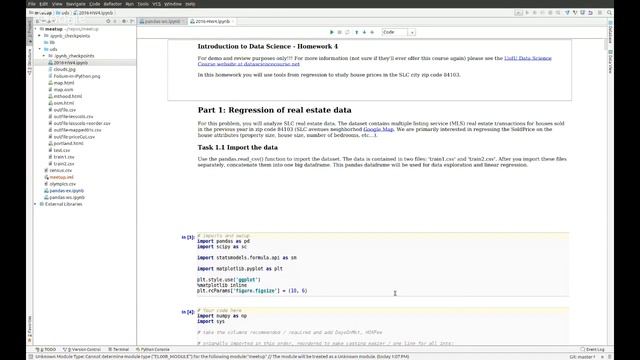Collapse the uds folder
Image resolution: width=640 pixels, height=360 pixels.
pos(40,49)
